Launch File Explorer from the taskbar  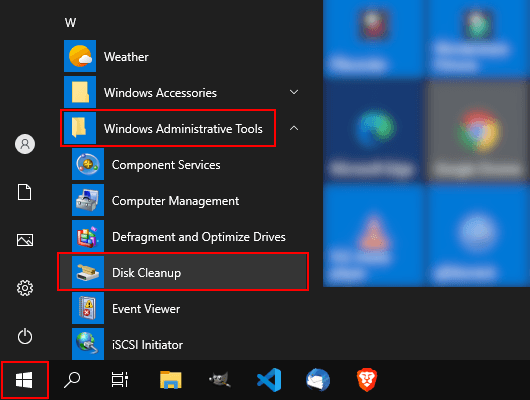coord(171,380)
